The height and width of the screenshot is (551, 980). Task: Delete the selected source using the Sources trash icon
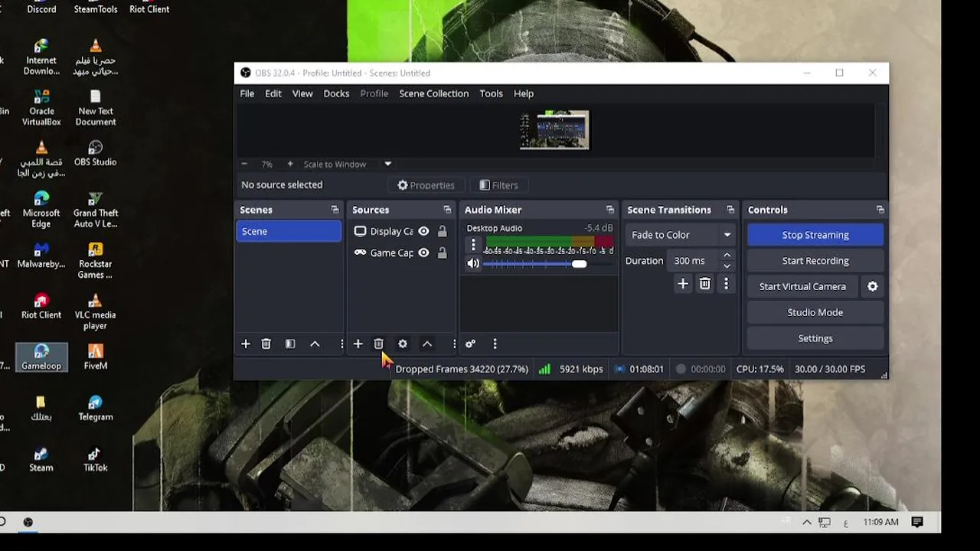pos(378,344)
